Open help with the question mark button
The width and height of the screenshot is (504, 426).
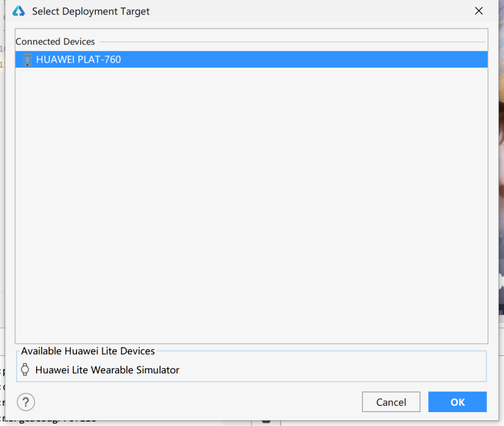coord(26,402)
